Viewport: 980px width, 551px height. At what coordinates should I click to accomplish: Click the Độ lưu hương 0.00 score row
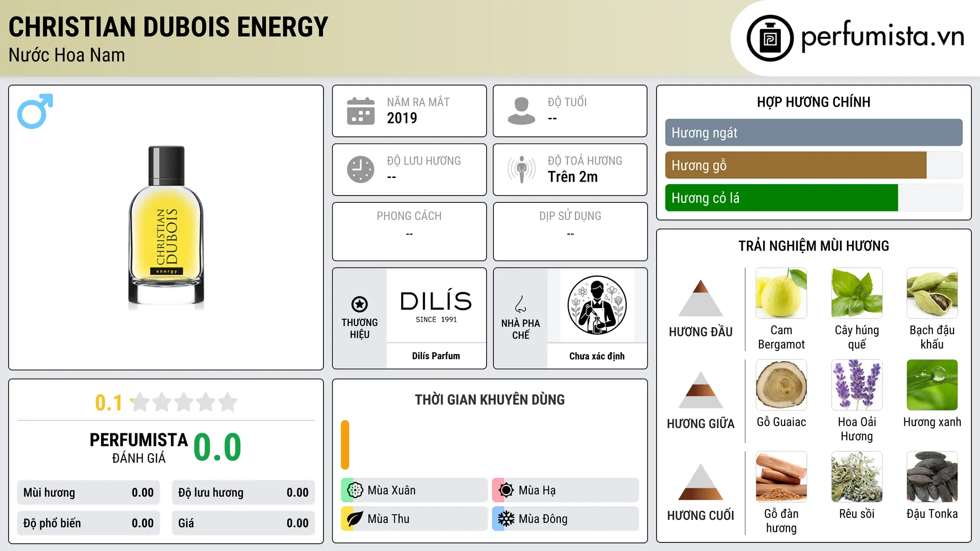[243, 493]
